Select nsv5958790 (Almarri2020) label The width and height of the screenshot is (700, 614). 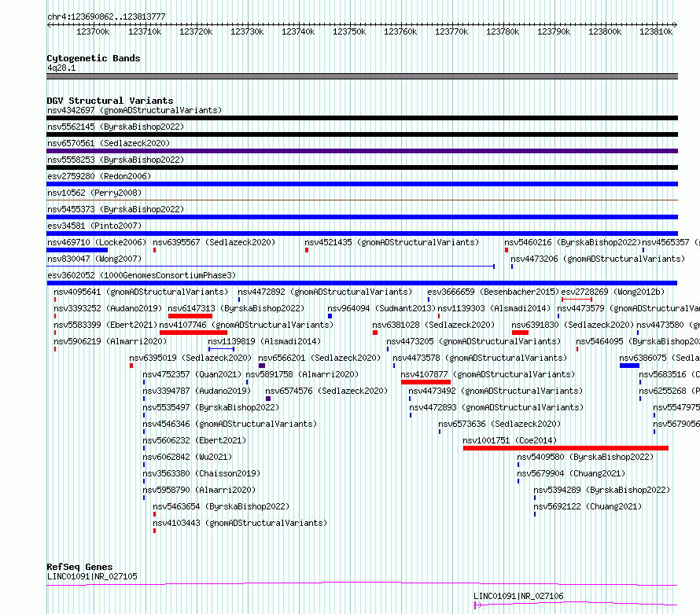pyautogui.click(x=199, y=490)
